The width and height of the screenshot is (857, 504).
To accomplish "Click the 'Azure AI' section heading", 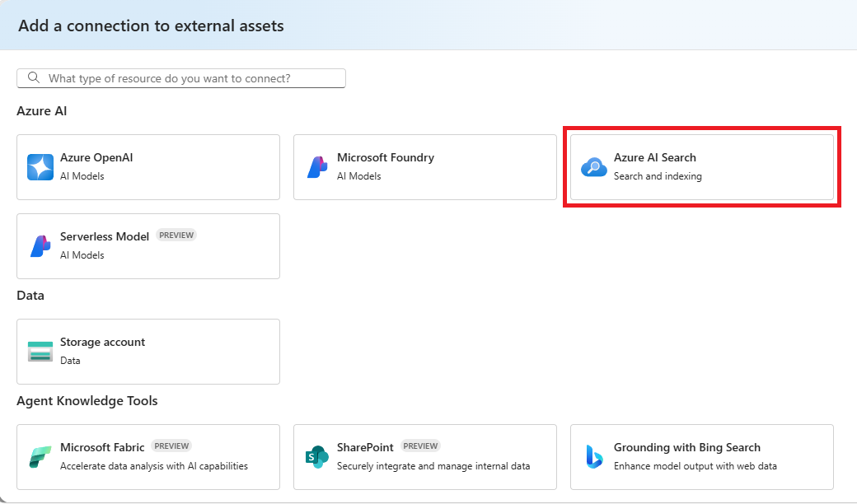I will coord(41,111).
